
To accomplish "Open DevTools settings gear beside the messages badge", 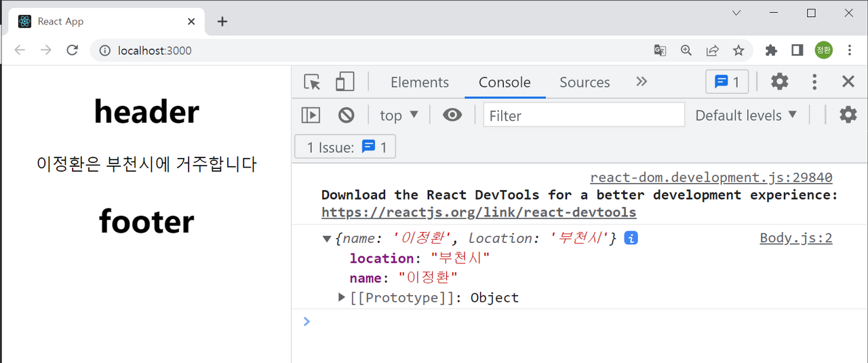I will click(x=780, y=82).
